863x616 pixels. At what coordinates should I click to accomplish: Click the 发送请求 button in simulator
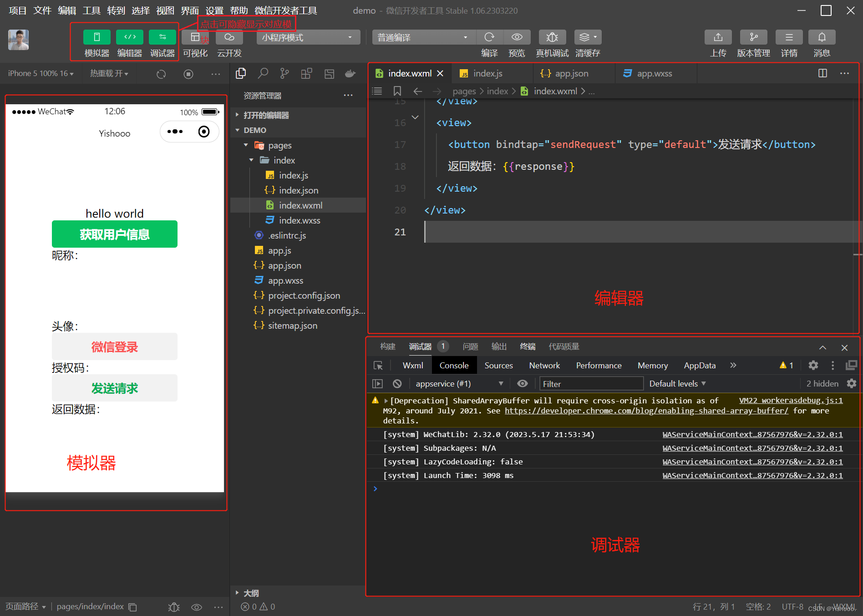(115, 388)
